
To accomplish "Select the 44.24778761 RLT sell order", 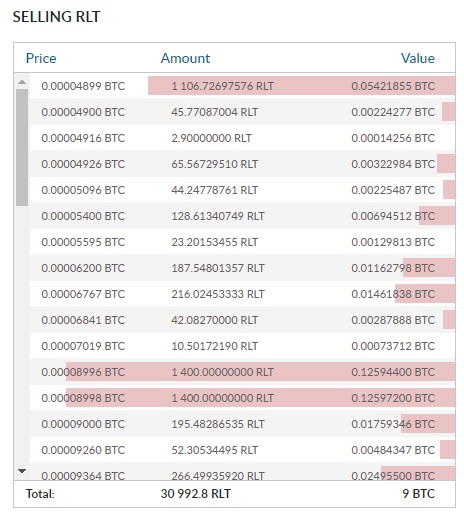I will [x=243, y=190].
